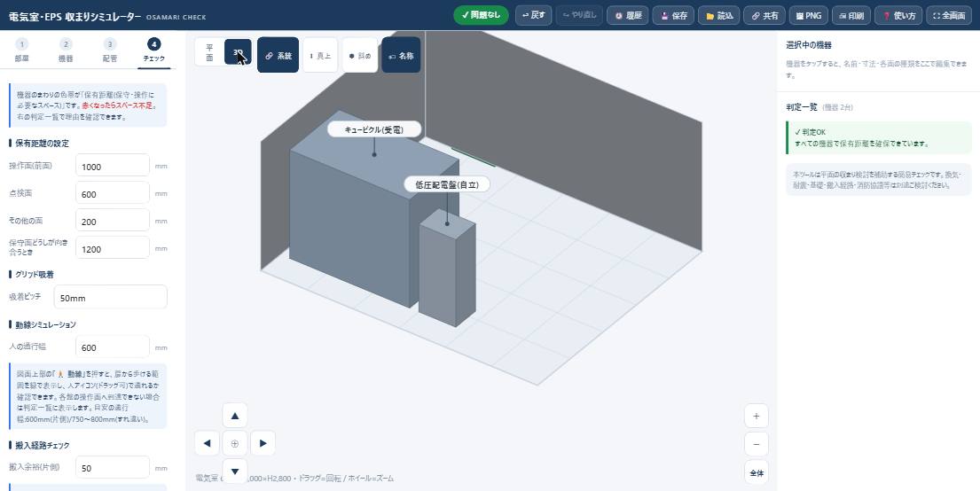Open the 吸着ピッチ 50mm dropdown
Viewport: 980px width, 491px height.
pyautogui.click(x=111, y=298)
